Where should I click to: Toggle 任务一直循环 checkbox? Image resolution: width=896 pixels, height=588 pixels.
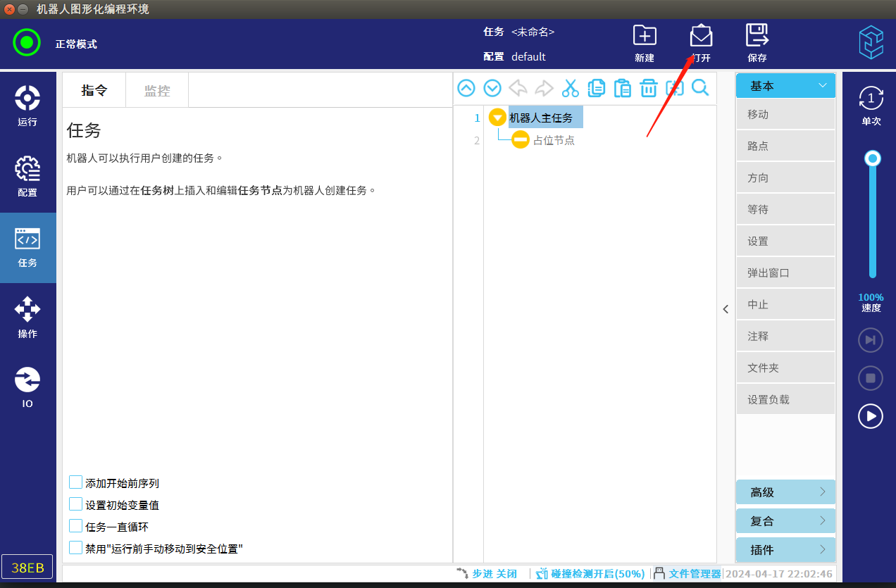(76, 526)
